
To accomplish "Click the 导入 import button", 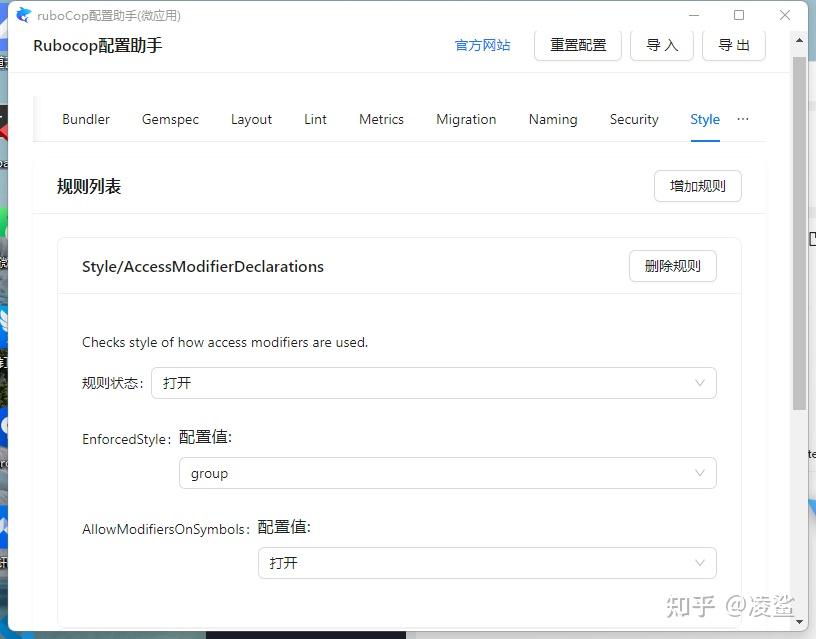I will coord(661,45).
